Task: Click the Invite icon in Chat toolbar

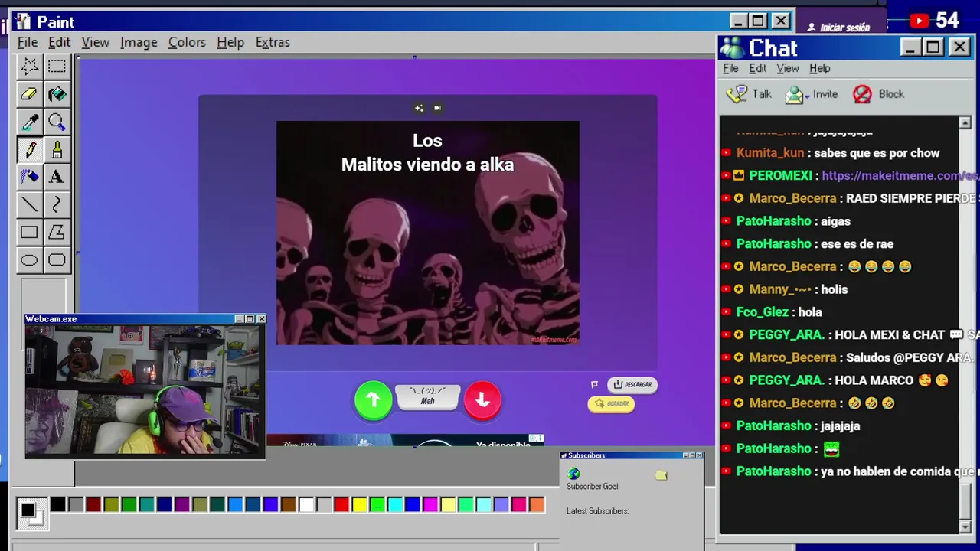Action: [x=795, y=94]
